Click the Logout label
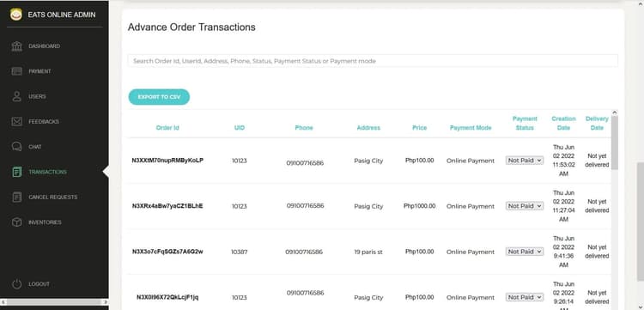The width and height of the screenshot is (644, 310). click(39, 284)
